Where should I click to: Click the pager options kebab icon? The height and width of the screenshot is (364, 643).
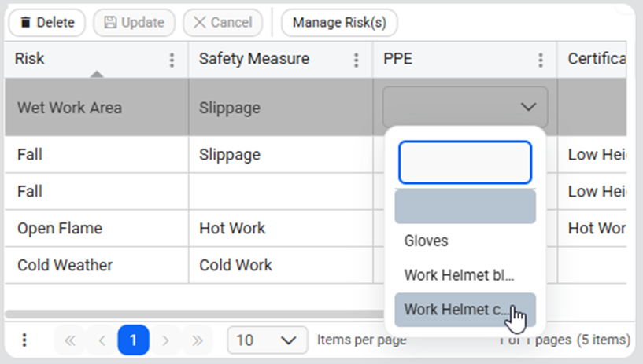tap(24, 340)
